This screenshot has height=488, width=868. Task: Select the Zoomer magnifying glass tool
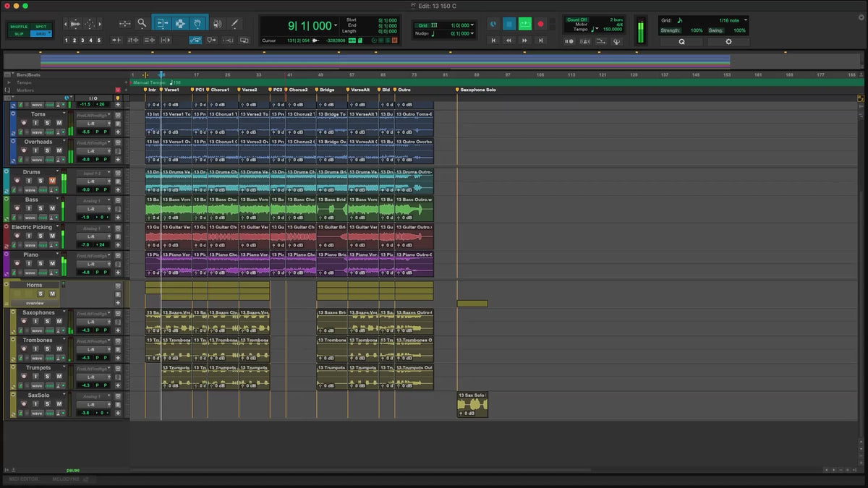[142, 24]
